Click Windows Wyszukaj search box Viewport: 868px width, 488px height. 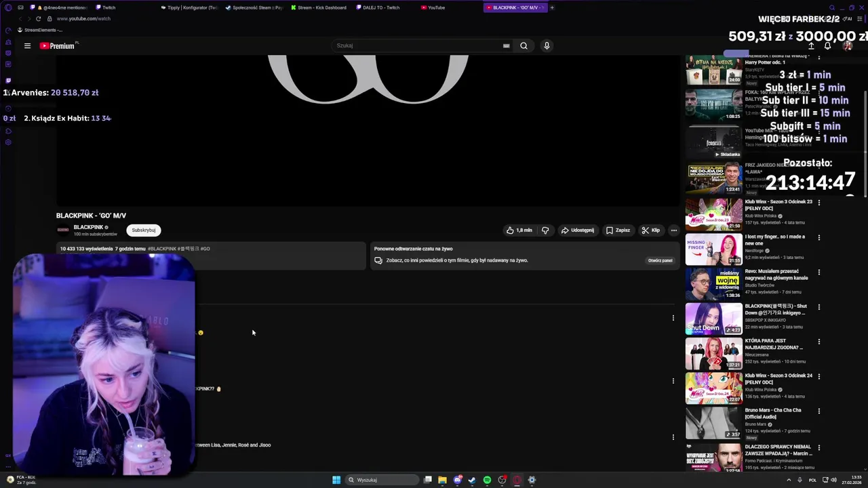(381, 480)
